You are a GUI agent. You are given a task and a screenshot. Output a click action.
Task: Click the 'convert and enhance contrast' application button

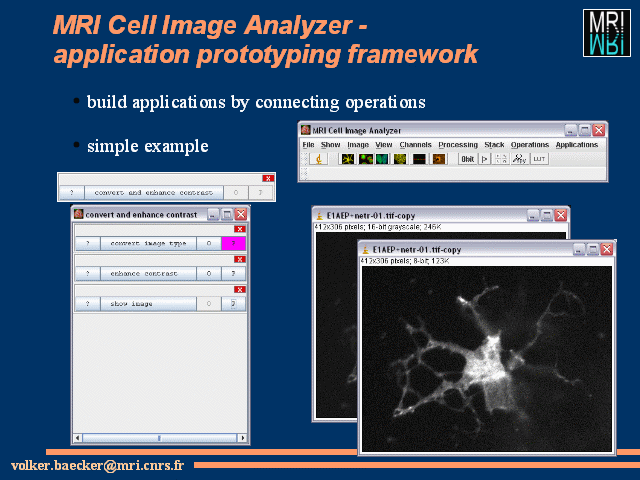click(x=154, y=192)
